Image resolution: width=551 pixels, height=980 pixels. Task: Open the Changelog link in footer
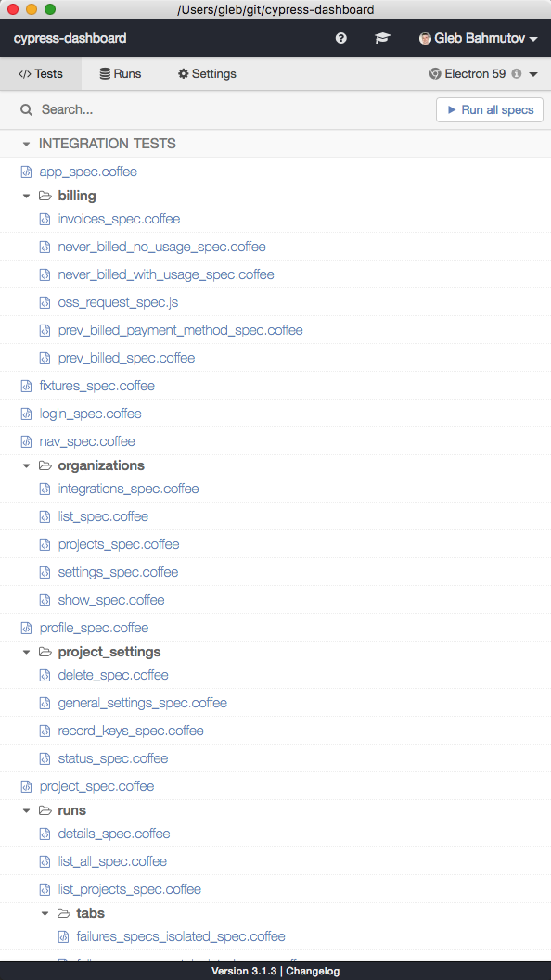(x=313, y=972)
